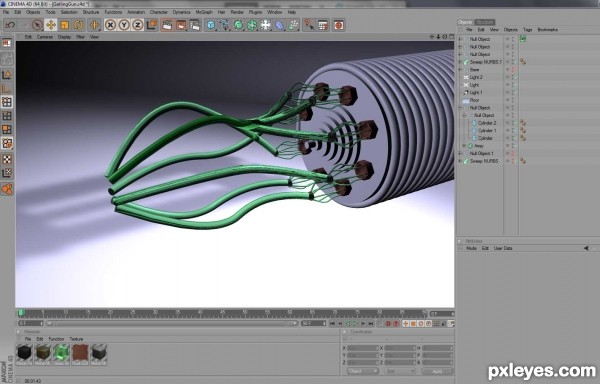Viewport: 600px width, 384px height.
Task: Open the Array modeling objects icon
Action: (x=252, y=25)
